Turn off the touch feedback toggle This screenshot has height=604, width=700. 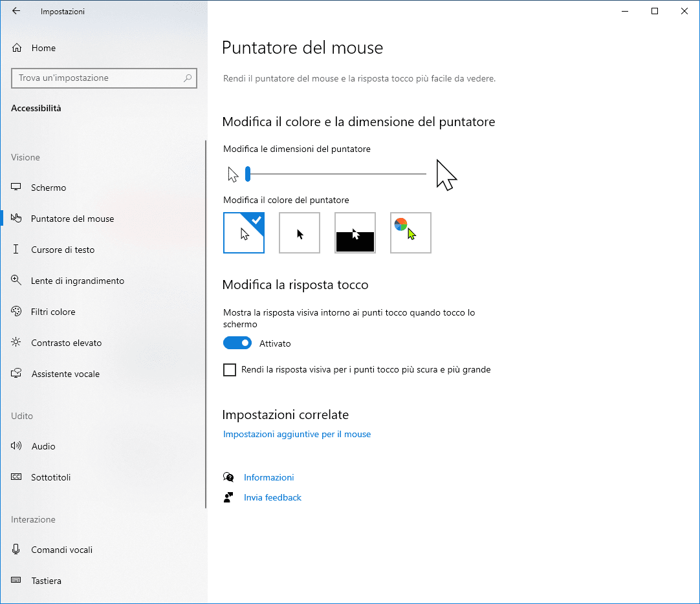pos(237,343)
